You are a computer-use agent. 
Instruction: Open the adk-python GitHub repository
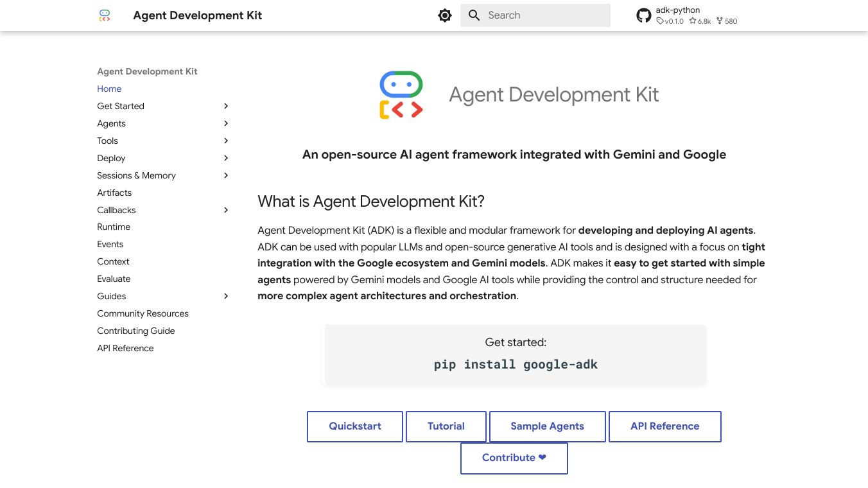[687, 15]
